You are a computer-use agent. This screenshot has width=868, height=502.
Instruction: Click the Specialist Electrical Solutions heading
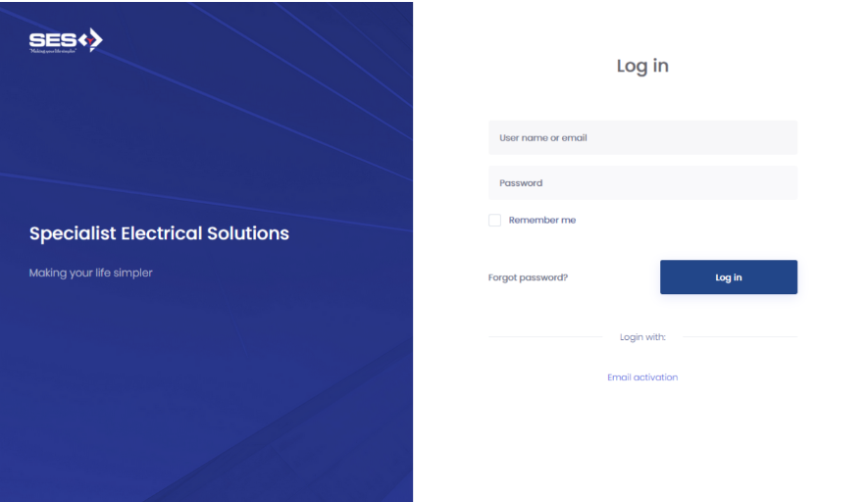point(159,233)
